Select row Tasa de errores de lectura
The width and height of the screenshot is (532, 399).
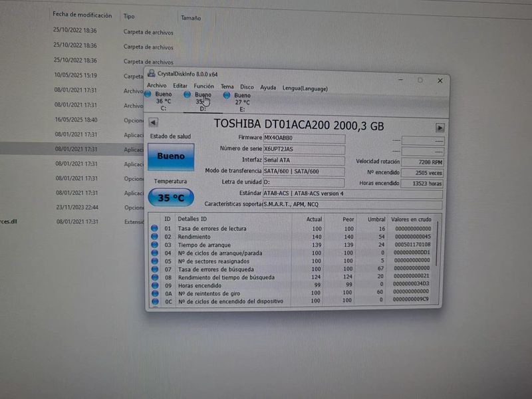click(x=292, y=229)
